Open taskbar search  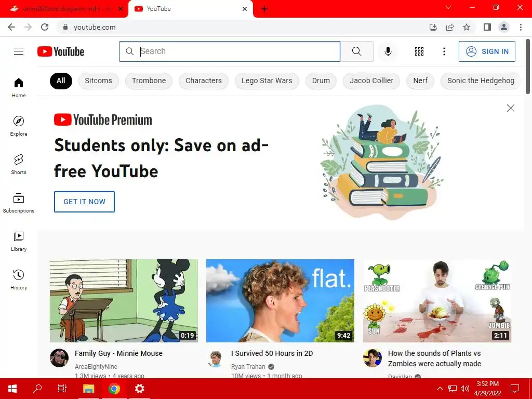37,389
